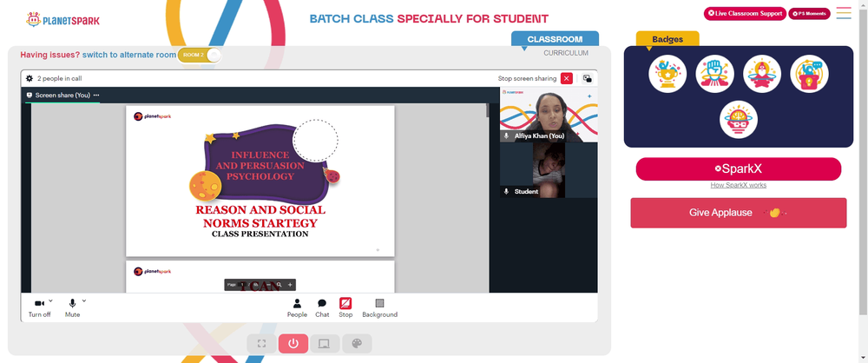Click the laptop screen icon button
Image resolution: width=868 pixels, height=363 pixels.
click(x=325, y=344)
